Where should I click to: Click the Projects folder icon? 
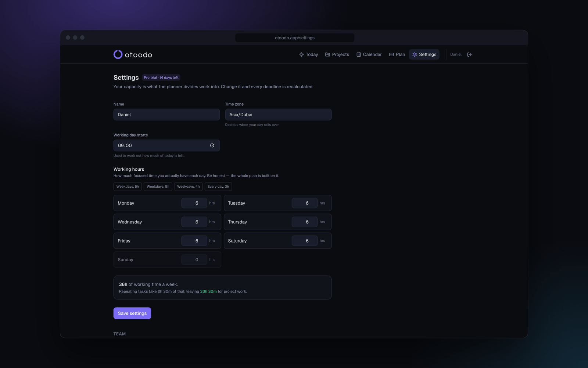(x=327, y=54)
